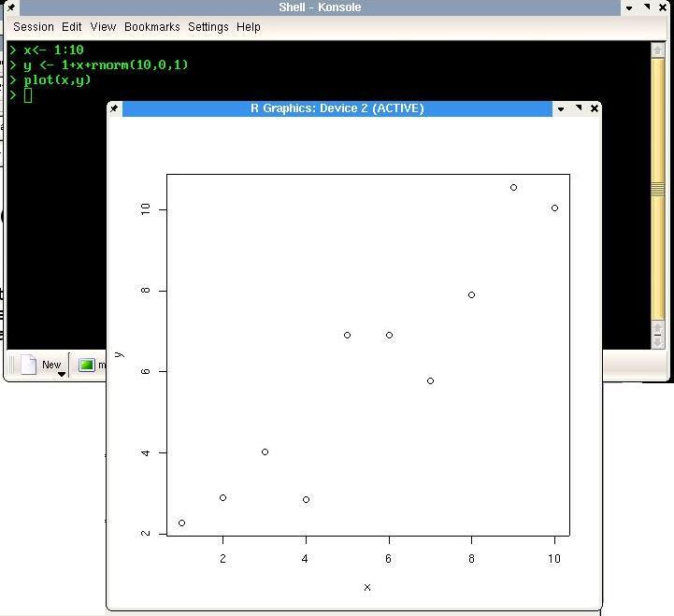Viewport: 674px width, 616px height.
Task: Click the Konsole scrollbar thumb
Action: coord(658,190)
